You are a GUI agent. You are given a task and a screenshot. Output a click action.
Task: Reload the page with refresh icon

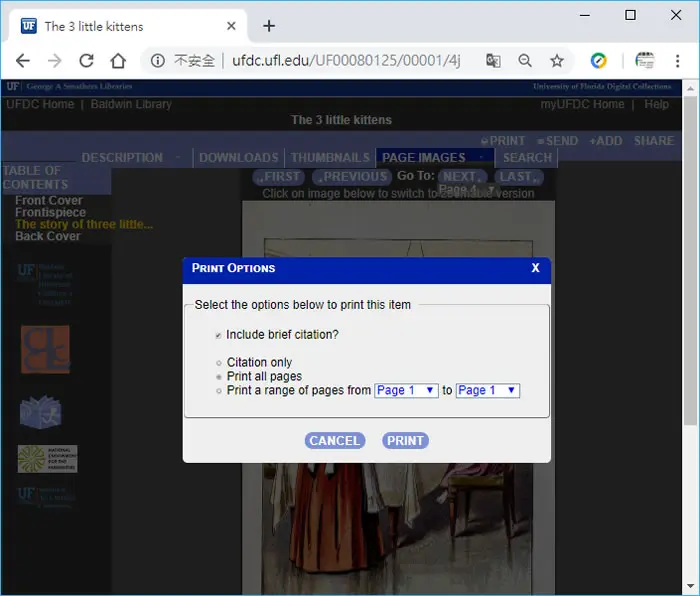pos(86,60)
